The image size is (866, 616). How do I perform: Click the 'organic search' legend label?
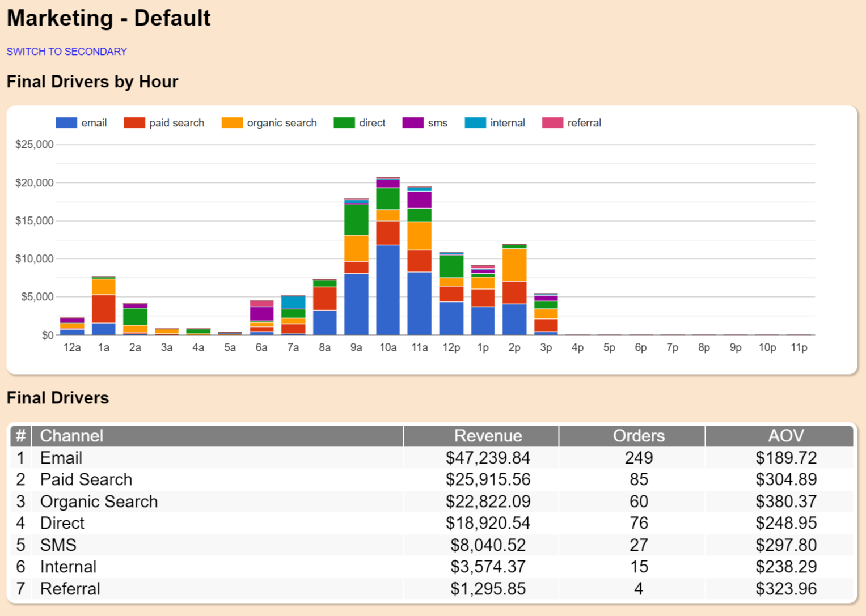pos(282,123)
